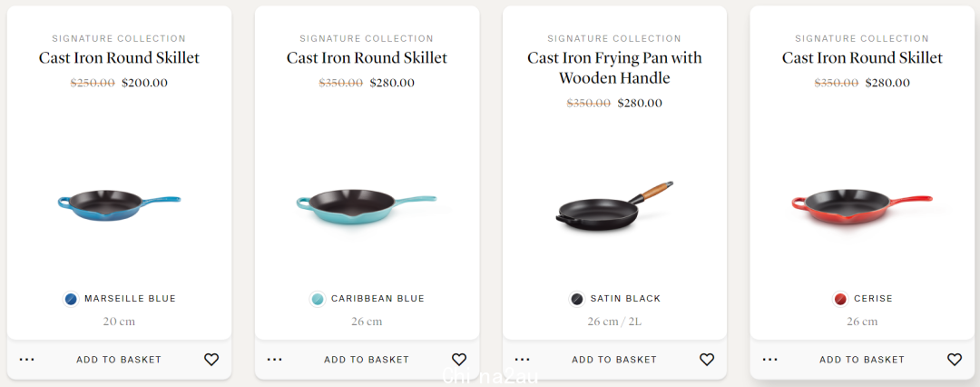Select the Cerise red color swatch
The height and width of the screenshot is (387, 980).
tap(840, 299)
